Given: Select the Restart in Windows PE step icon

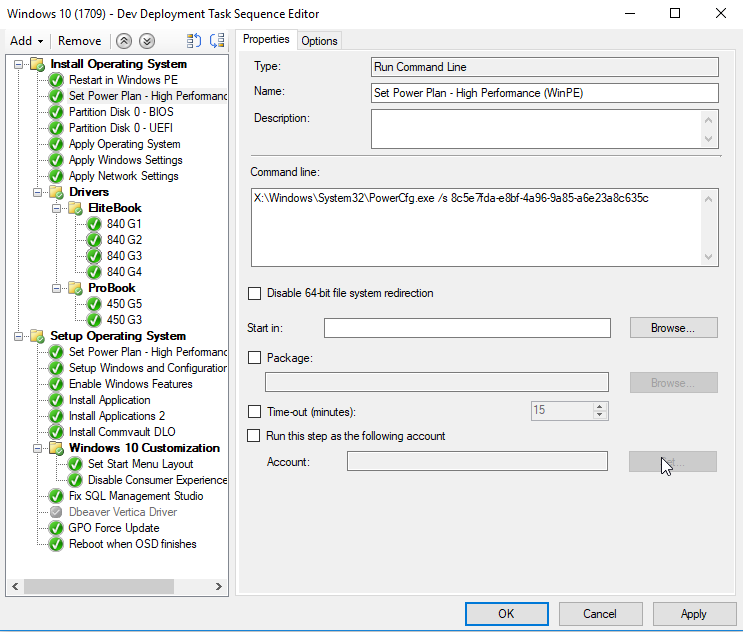Looking at the screenshot, I should (x=57, y=80).
